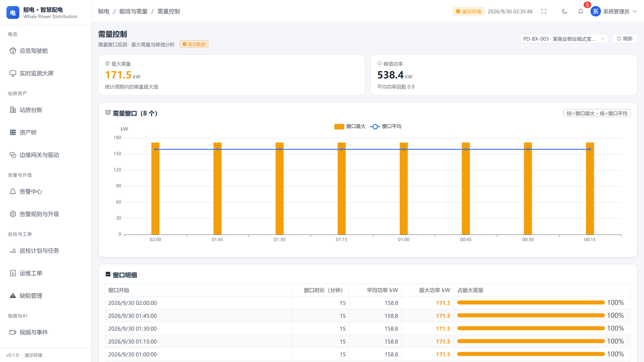Click the 系 user avatar
Viewport: 644px width, 362px height.
[596, 11]
